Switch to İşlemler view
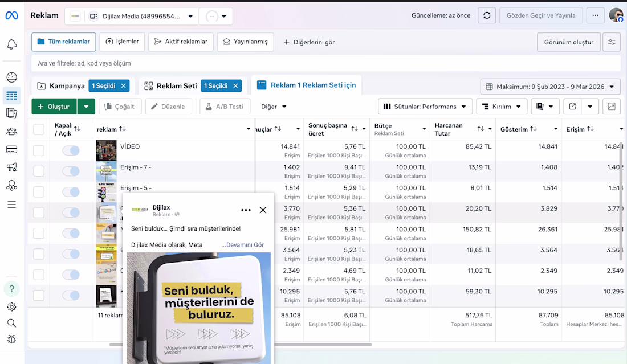627x364 pixels. click(122, 42)
